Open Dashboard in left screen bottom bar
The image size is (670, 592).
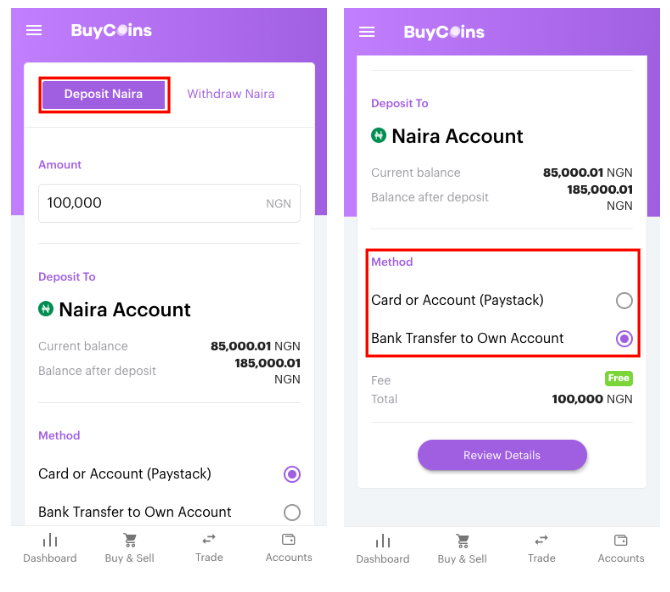50,548
